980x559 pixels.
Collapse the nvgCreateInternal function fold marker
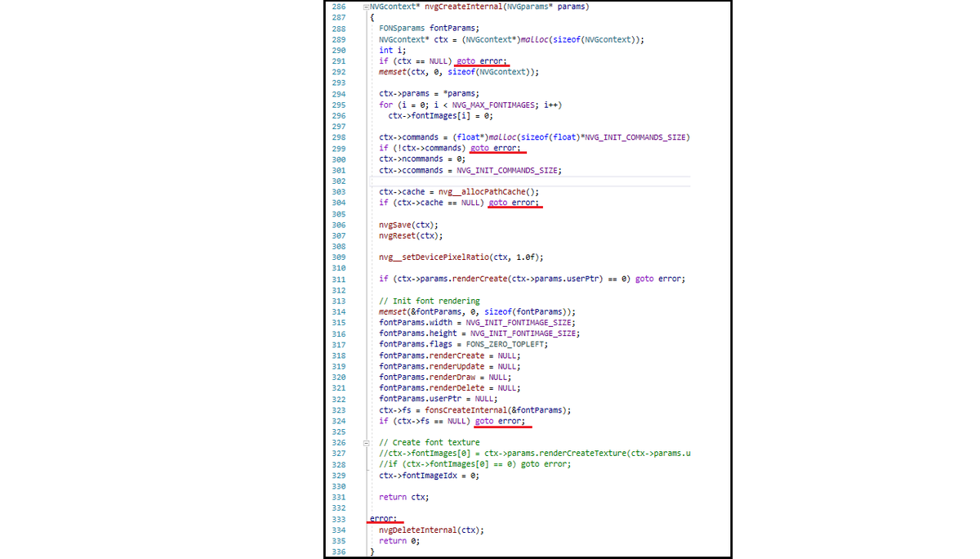(x=366, y=7)
